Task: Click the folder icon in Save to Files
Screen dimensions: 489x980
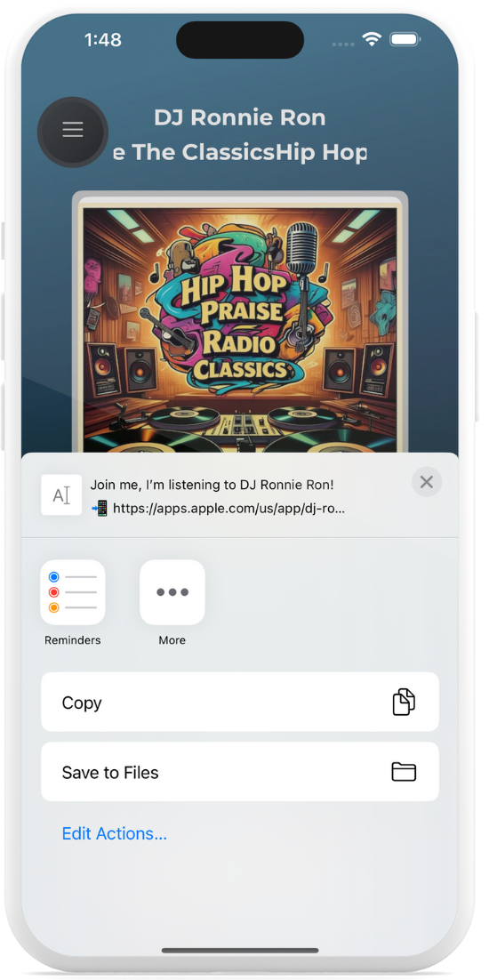Action: pyautogui.click(x=404, y=772)
